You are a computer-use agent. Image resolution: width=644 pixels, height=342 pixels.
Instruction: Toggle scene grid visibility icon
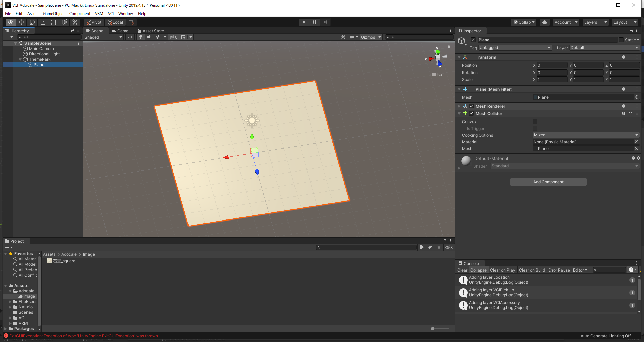click(183, 37)
